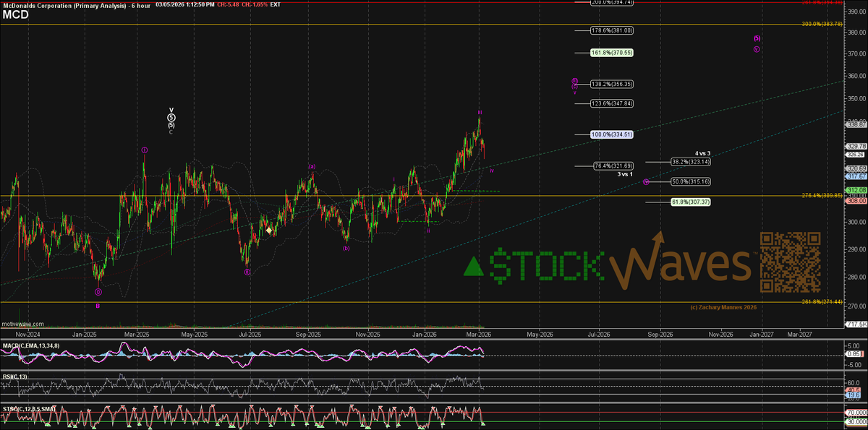Image resolution: width=868 pixels, height=430 pixels.
Task: Select the purple 'B' wave label at bottom
Action: coord(98,306)
